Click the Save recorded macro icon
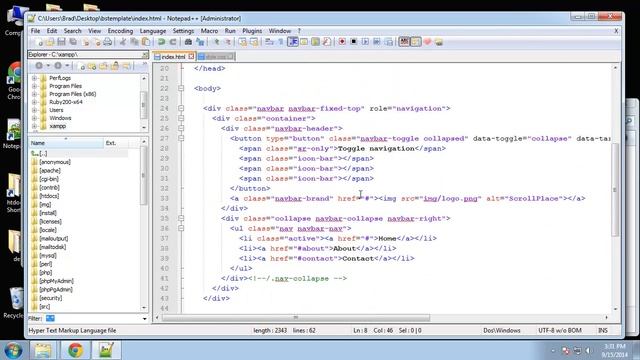 pyautogui.click(x=389, y=42)
